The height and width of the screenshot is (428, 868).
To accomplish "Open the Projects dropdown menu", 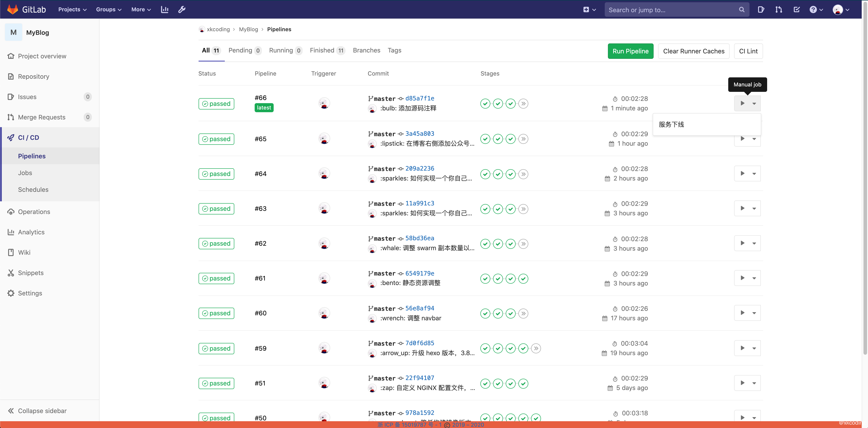I will 71,9.
